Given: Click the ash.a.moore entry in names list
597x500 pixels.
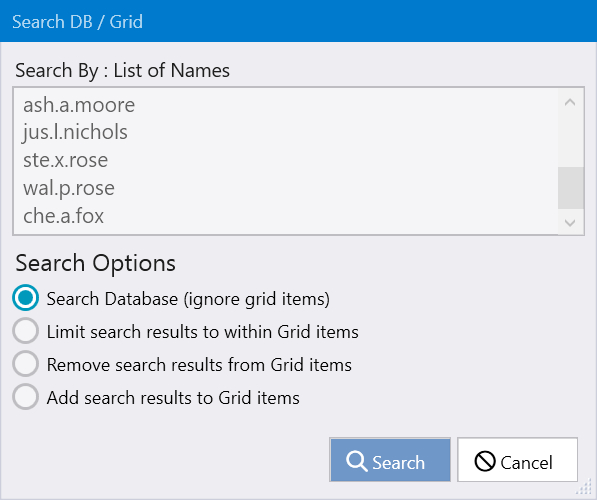Looking at the screenshot, I should click(79, 105).
